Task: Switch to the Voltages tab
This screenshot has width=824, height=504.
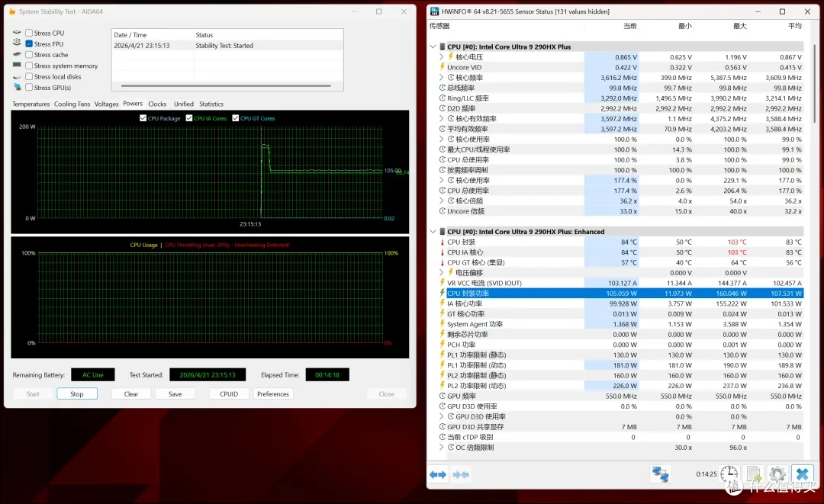Action: (x=106, y=104)
